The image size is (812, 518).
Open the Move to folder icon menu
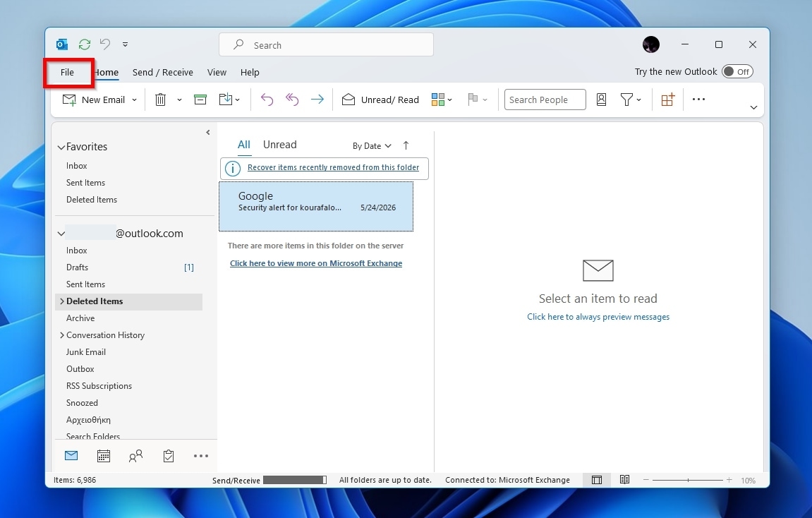tap(229, 100)
